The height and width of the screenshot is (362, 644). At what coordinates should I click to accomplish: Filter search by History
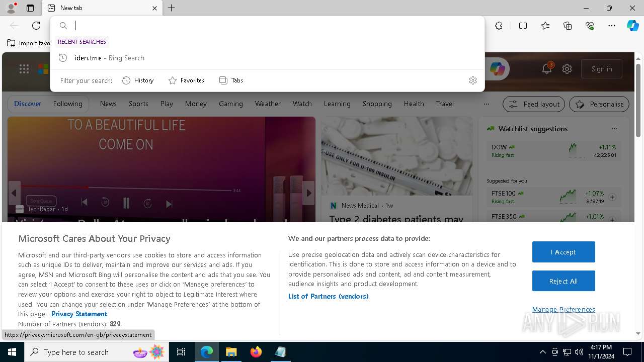pyautogui.click(x=138, y=80)
